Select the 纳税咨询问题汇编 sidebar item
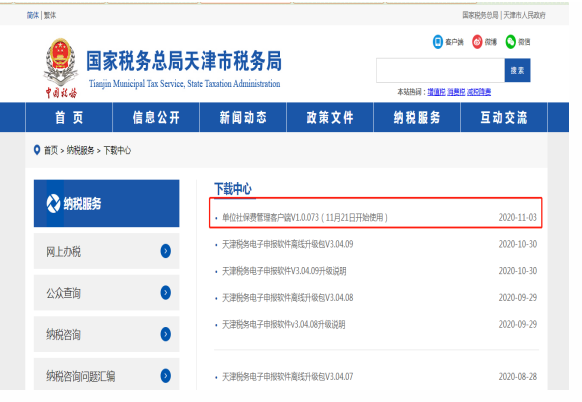The width and height of the screenshot is (582, 402). pos(107,375)
